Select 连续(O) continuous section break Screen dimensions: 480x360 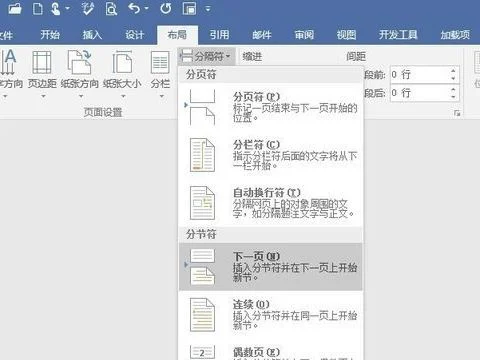coord(270,314)
